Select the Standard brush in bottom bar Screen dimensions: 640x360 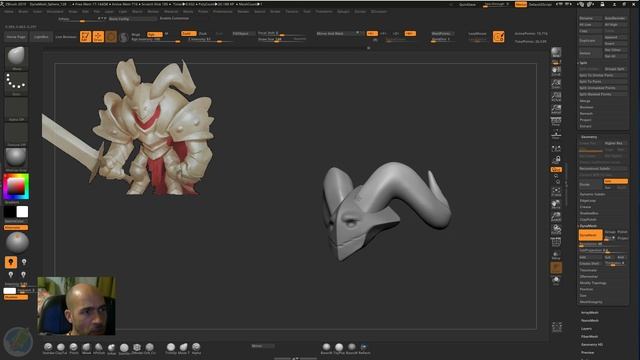tap(48, 348)
